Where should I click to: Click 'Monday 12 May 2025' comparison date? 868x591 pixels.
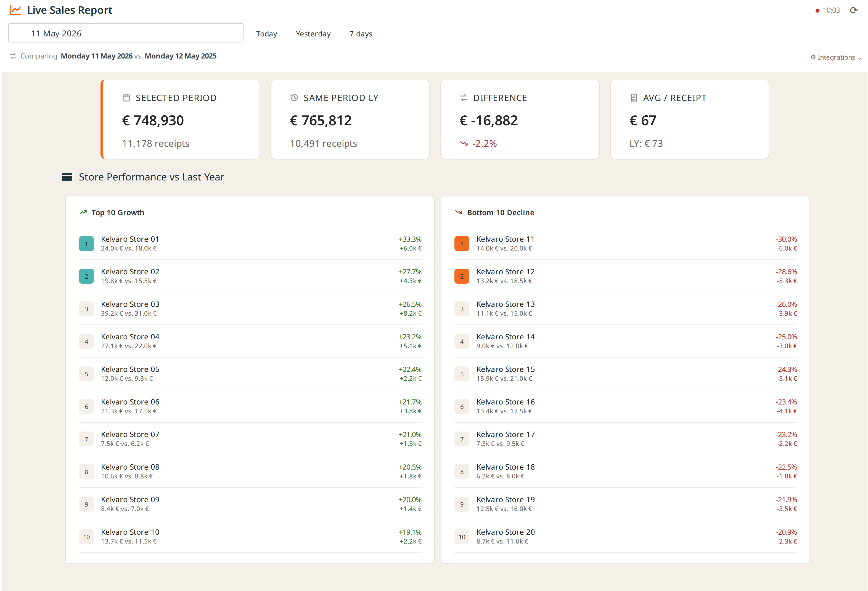pyautogui.click(x=180, y=56)
